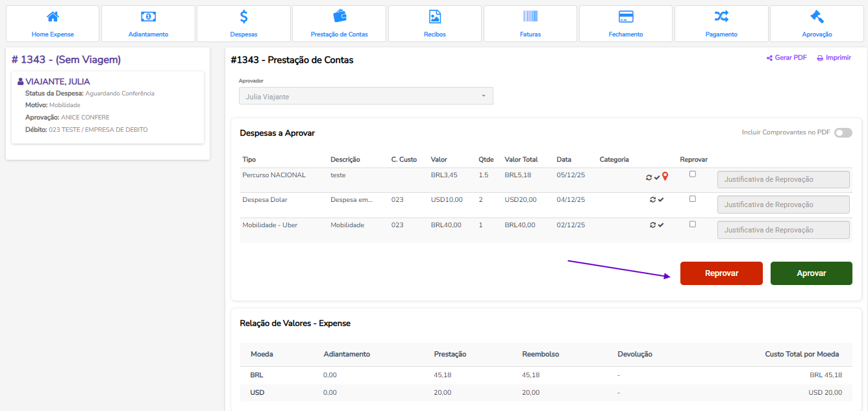Click checkmark icon in Mobilidade - Uber row
This screenshot has height=411, width=868.
[x=661, y=225]
